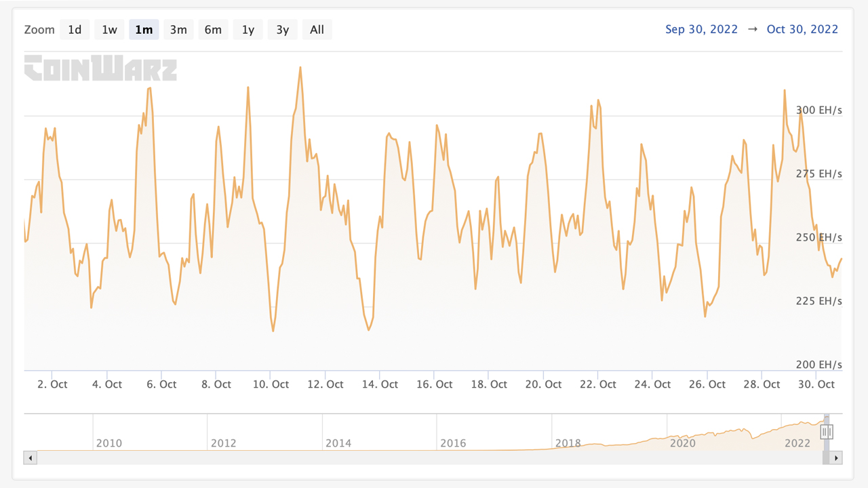The width and height of the screenshot is (868, 488).
Task: Click the navigator left scroll arrow
Action: pos(30,458)
